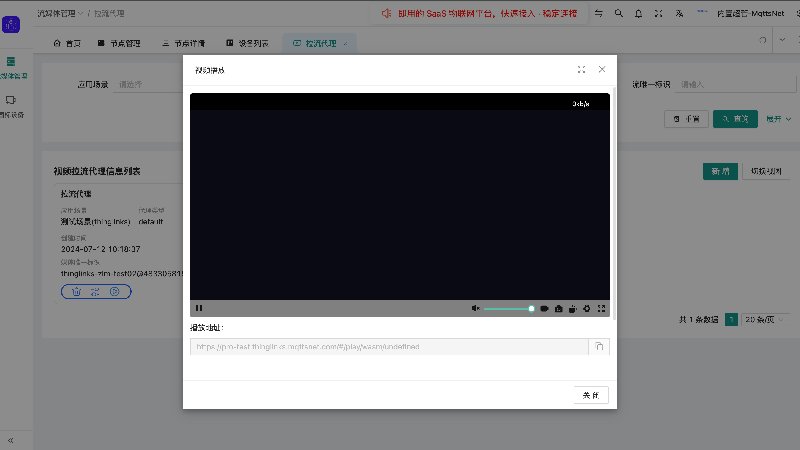This screenshot has width=800, height=450.
Task: Click the reset button
Action: (686, 119)
